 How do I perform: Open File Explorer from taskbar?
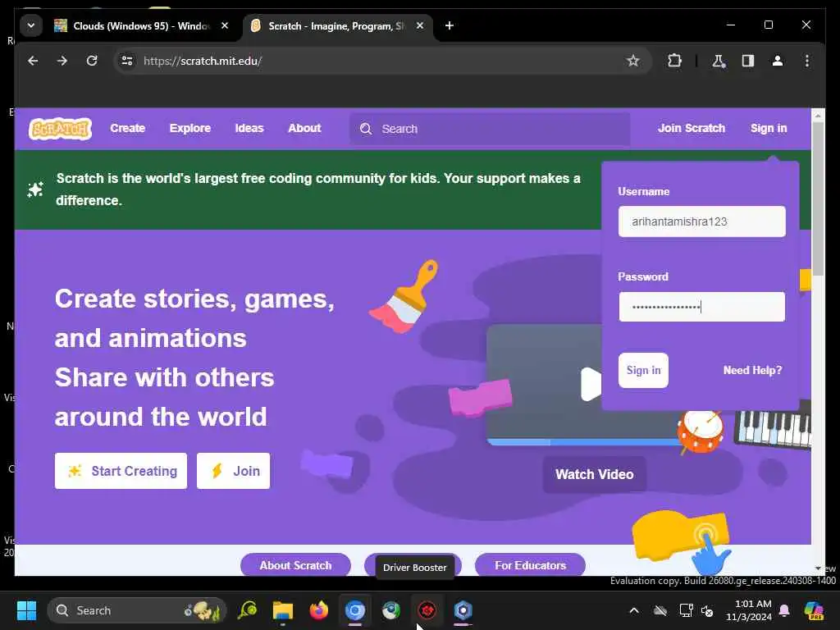coord(282,610)
